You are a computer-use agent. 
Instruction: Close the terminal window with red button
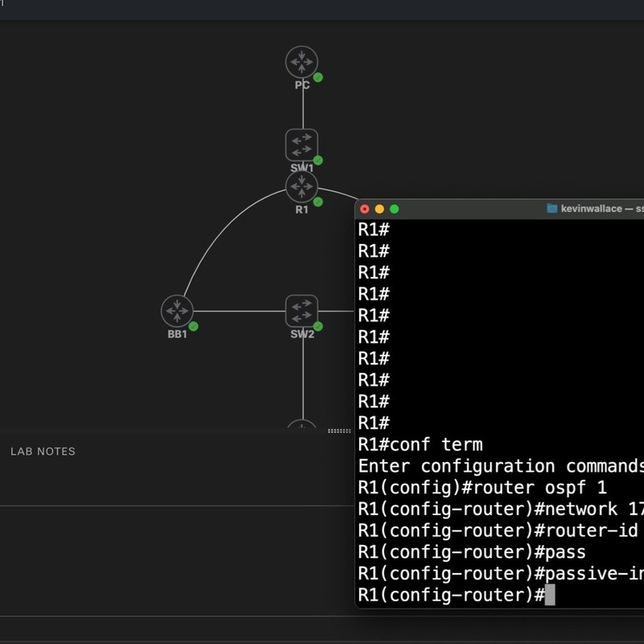pos(365,209)
